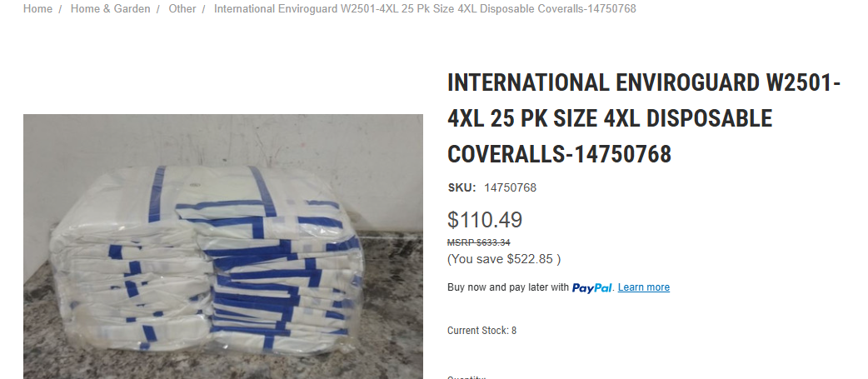Click the PayPal logo
This screenshot has width=868, height=379.
[x=591, y=287]
